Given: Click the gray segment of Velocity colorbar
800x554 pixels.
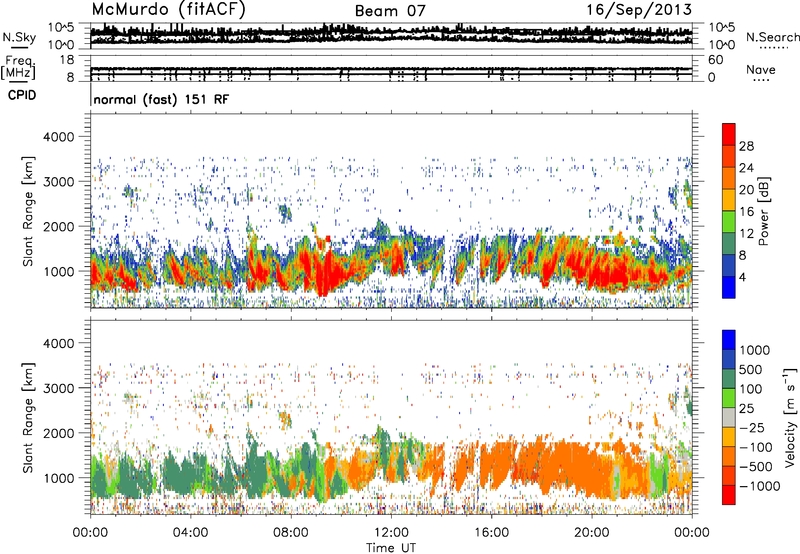Looking at the screenshot, I should (x=729, y=418).
